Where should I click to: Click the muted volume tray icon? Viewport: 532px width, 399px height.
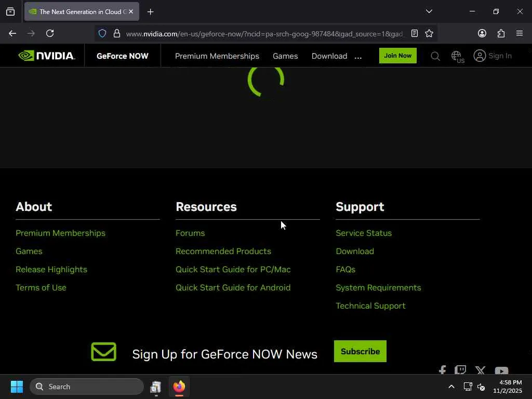[481, 387]
